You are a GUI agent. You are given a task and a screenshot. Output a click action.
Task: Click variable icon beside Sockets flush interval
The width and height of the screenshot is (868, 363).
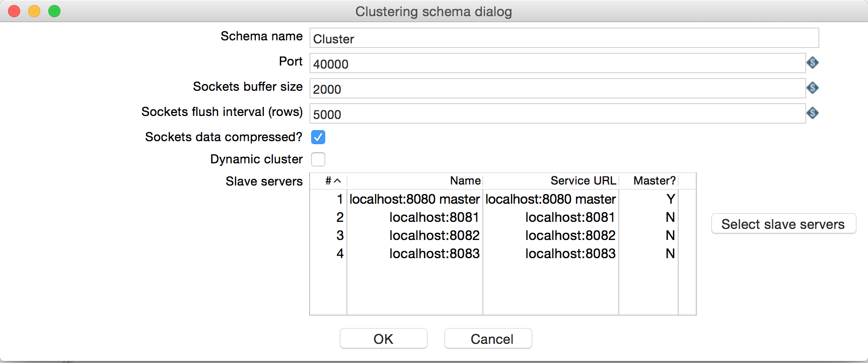812,113
